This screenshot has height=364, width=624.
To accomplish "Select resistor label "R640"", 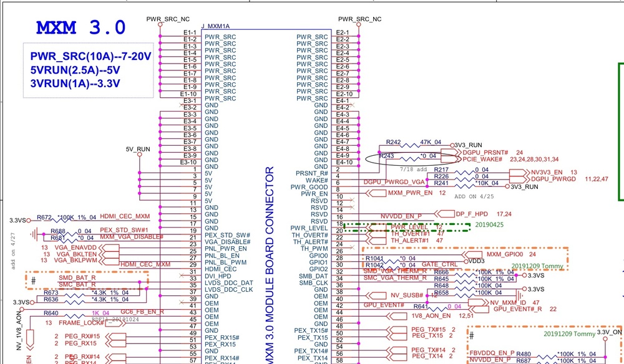I will [x=51, y=313].
